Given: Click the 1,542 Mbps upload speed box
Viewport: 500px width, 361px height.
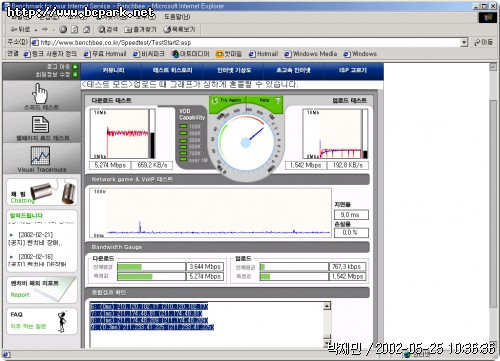Looking at the screenshot, I should point(305,165).
